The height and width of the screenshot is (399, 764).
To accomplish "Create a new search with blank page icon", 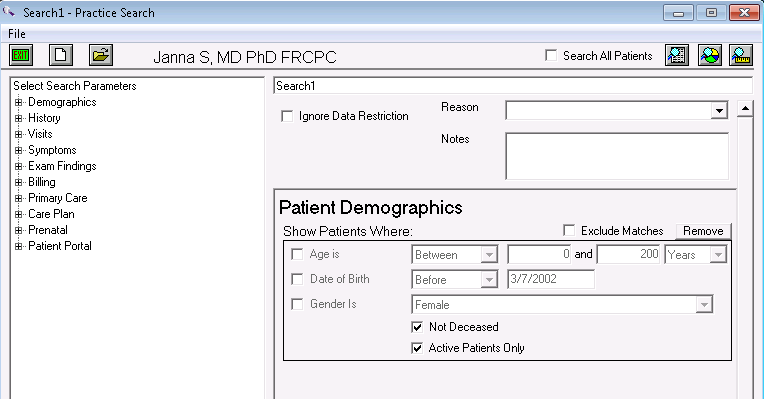I will [x=61, y=55].
